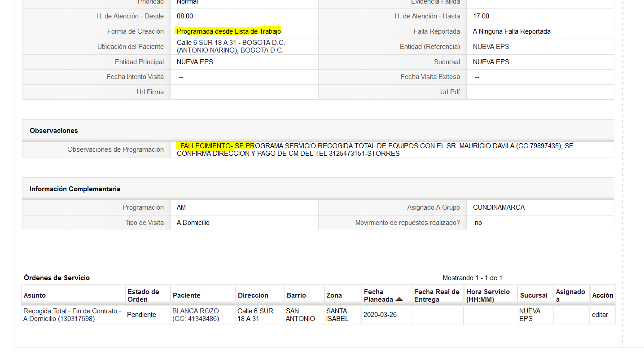
Task: Sort table by Barrio column header
Action: (x=296, y=295)
